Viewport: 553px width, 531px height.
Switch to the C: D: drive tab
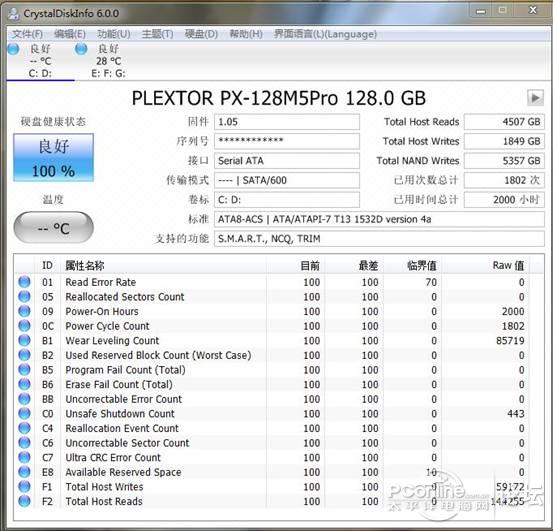(40, 61)
